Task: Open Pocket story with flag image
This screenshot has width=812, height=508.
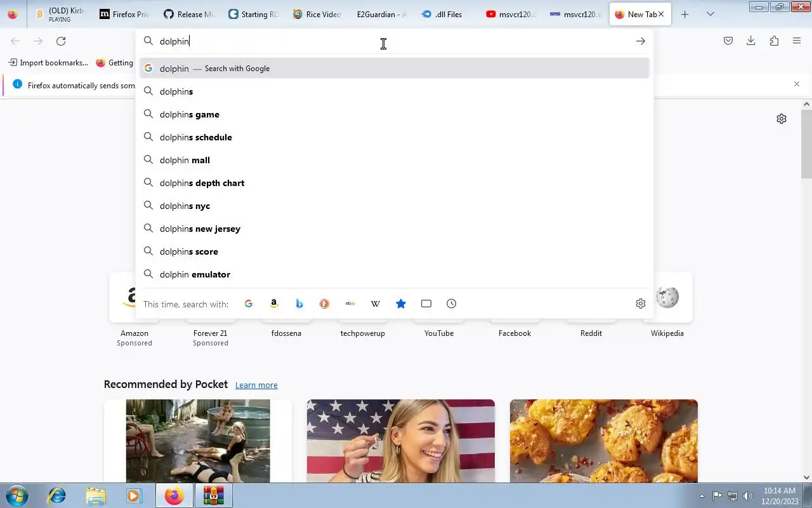Action: [x=401, y=441]
